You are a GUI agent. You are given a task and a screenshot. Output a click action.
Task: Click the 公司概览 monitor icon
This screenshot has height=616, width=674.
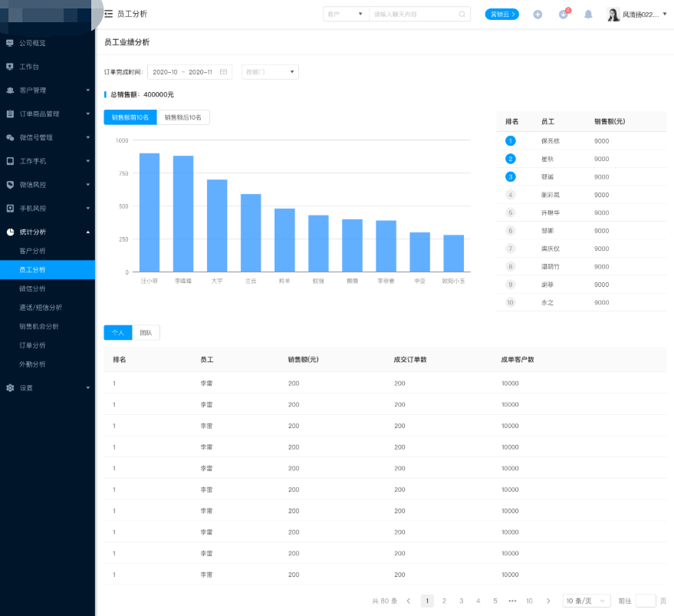(10, 43)
